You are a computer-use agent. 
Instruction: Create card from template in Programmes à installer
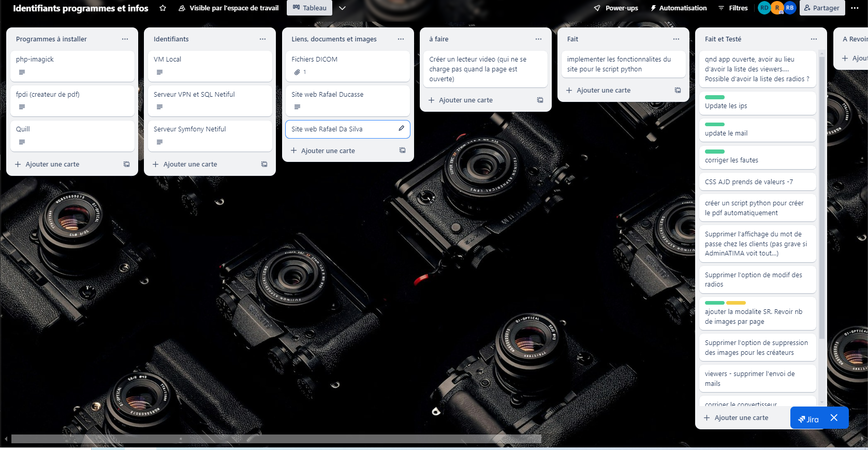tap(126, 164)
